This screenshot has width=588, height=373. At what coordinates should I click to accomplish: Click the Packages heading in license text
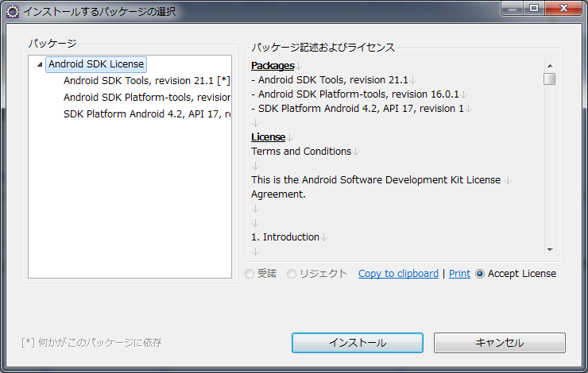point(273,66)
